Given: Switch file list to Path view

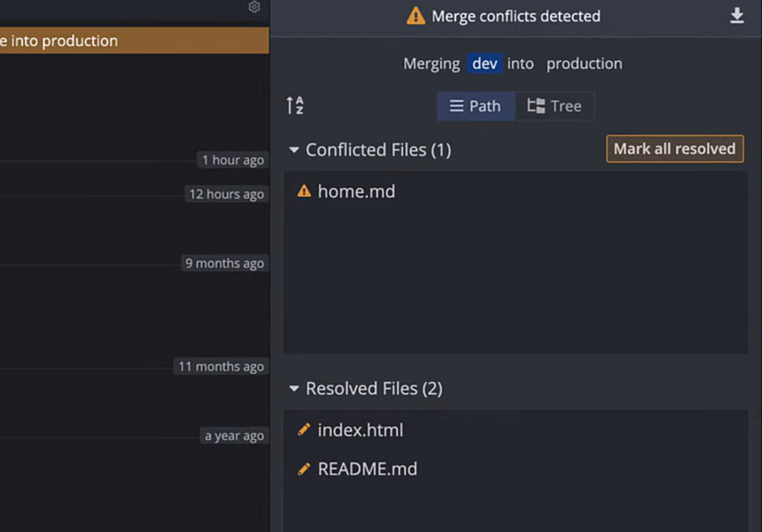Looking at the screenshot, I should coord(476,106).
